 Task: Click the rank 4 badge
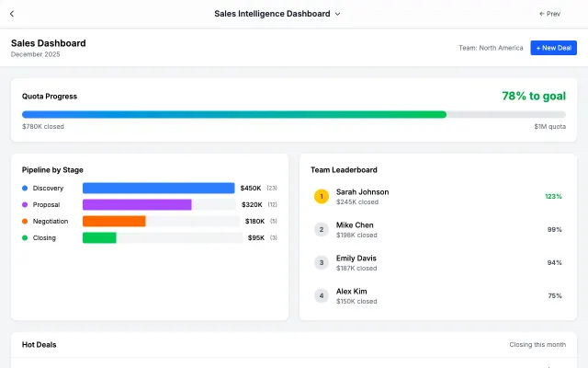[x=322, y=295]
